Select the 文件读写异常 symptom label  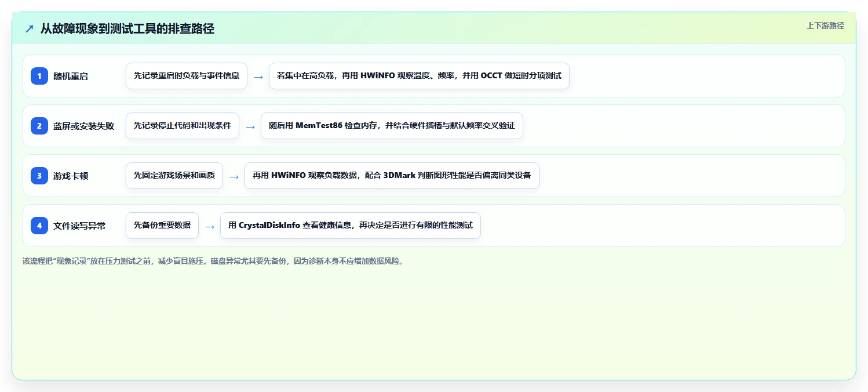(x=79, y=226)
